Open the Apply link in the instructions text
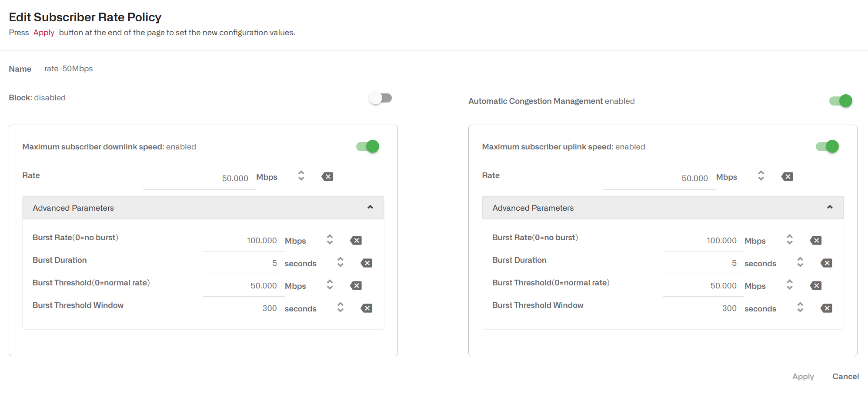Screen dimensions: 868x397 click(43, 32)
